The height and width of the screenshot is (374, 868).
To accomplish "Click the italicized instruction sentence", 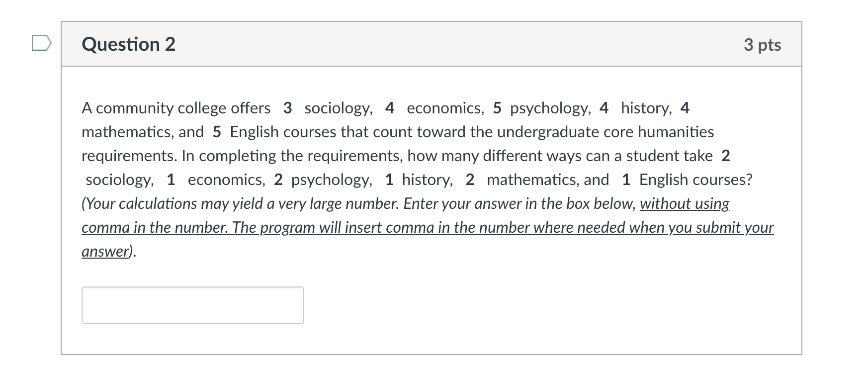I will pos(428,227).
